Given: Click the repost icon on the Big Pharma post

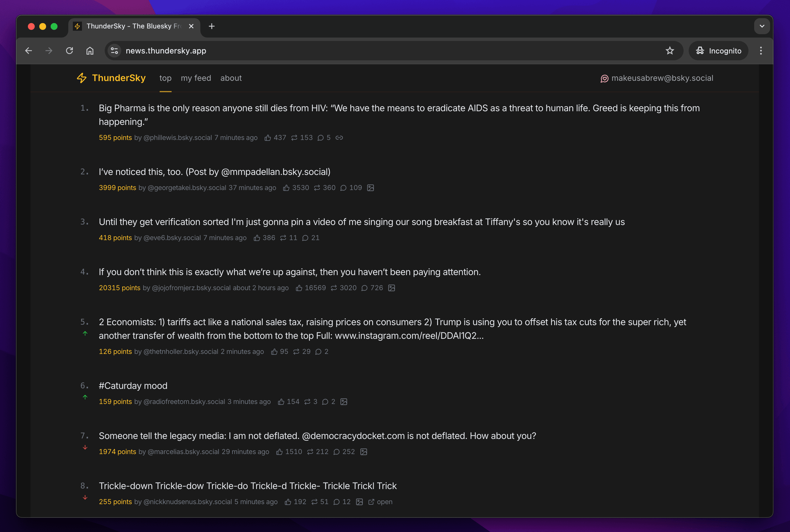Looking at the screenshot, I should pos(294,138).
